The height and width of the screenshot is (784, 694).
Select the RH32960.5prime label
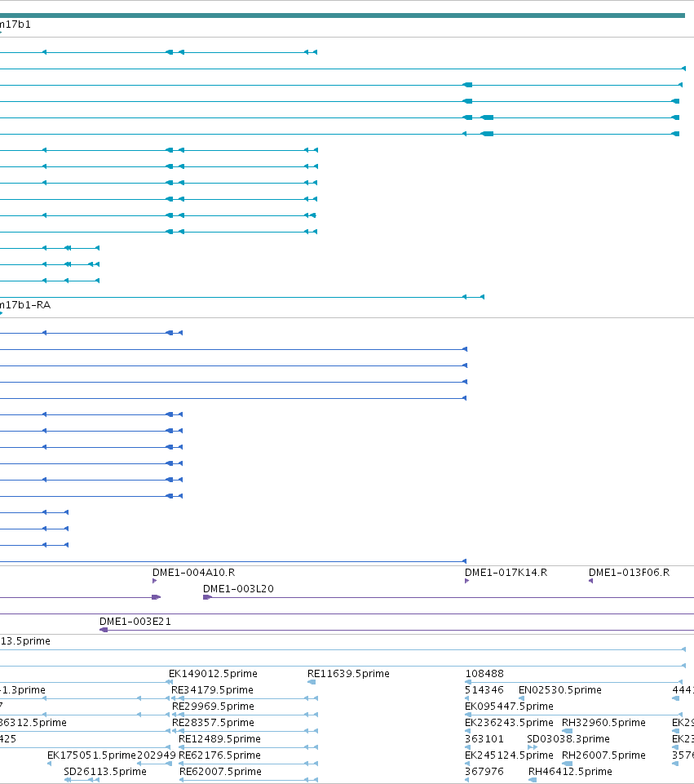tap(603, 723)
